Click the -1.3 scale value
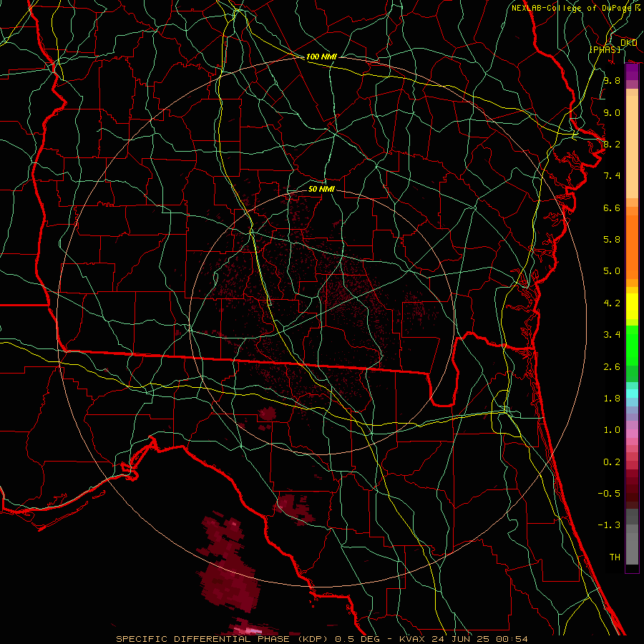The image size is (644, 644). pos(609,525)
